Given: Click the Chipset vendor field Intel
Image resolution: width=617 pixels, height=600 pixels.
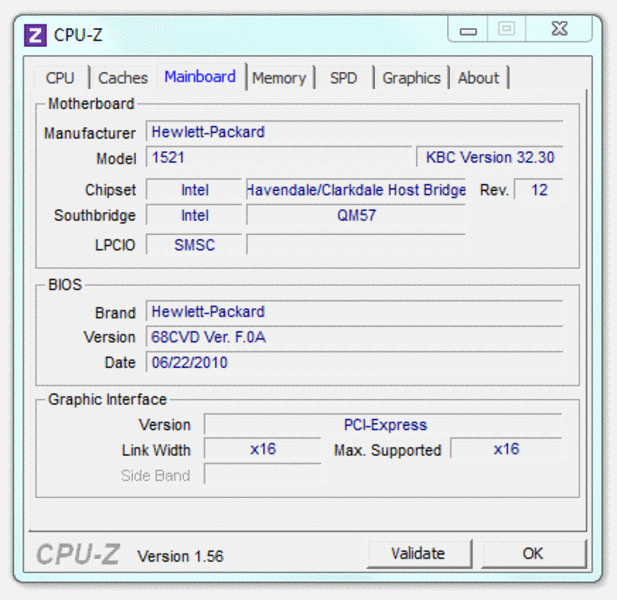Looking at the screenshot, I should pyautogui.click(x=194, y=190).
